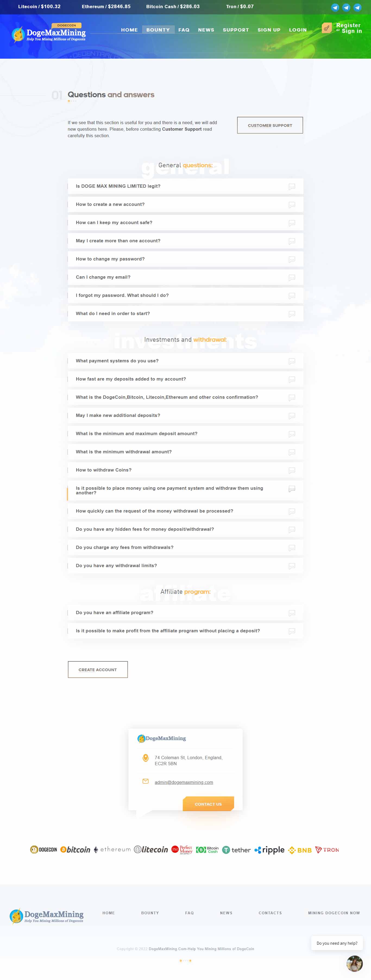Open the live chat avatar bubble

354,963
